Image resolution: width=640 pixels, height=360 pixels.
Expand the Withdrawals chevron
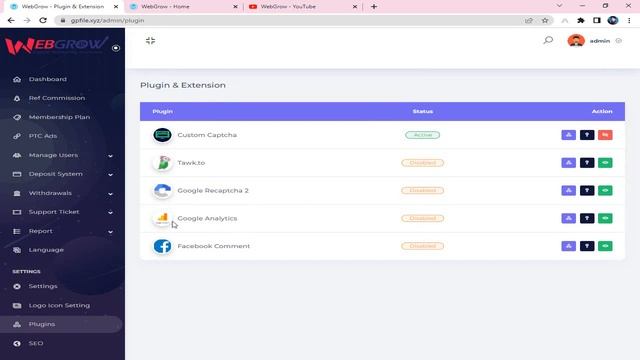110,193
